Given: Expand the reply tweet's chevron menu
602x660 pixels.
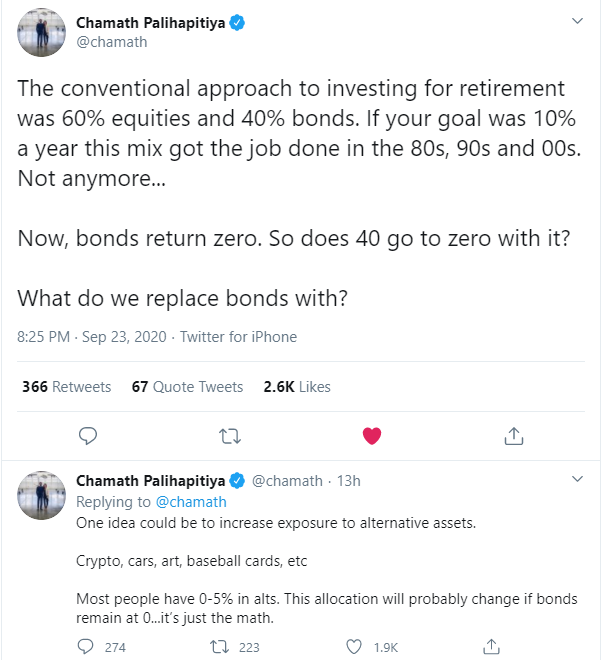Looking at the screenshot, I should tap(577, 479).
